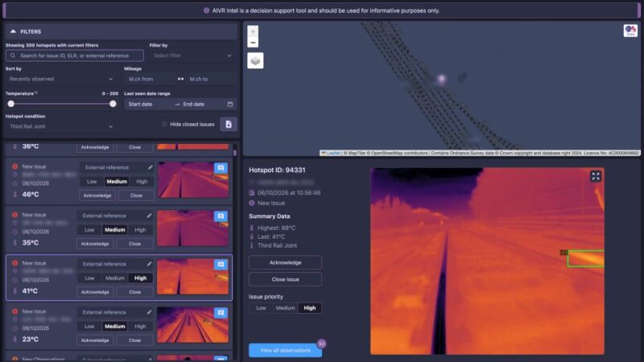Image resolution: width=644 pixels, height=362 pixels.
Task: Click the mileage range swap arrows icon
Action: pyautogui.click(x=180, y=79)
